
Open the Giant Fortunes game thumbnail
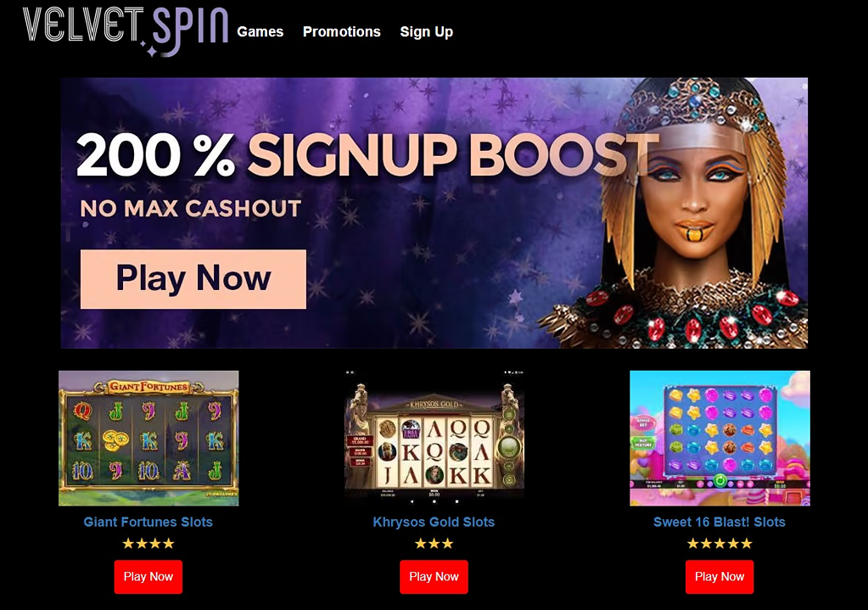148,438
